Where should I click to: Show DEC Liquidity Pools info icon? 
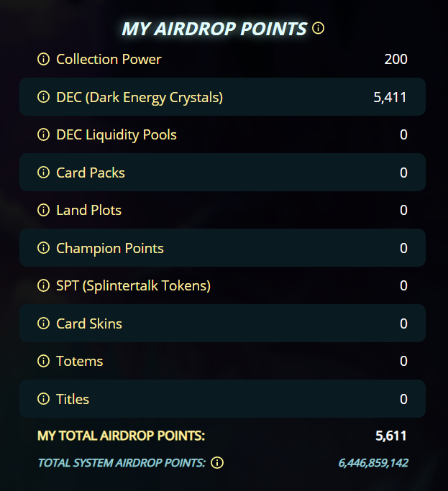43,134
